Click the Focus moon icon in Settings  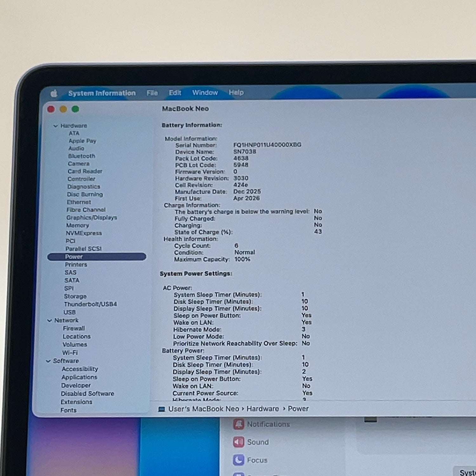(x=238, y=460)
